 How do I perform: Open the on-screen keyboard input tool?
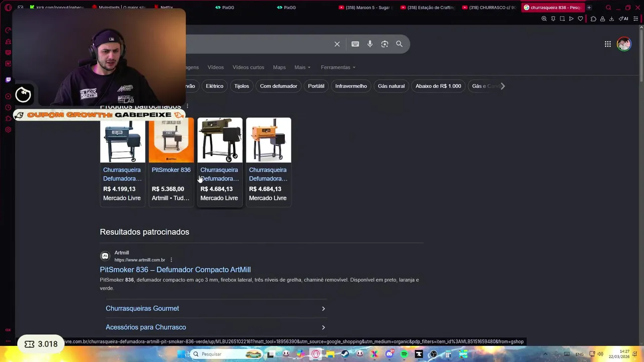[355, 44]
